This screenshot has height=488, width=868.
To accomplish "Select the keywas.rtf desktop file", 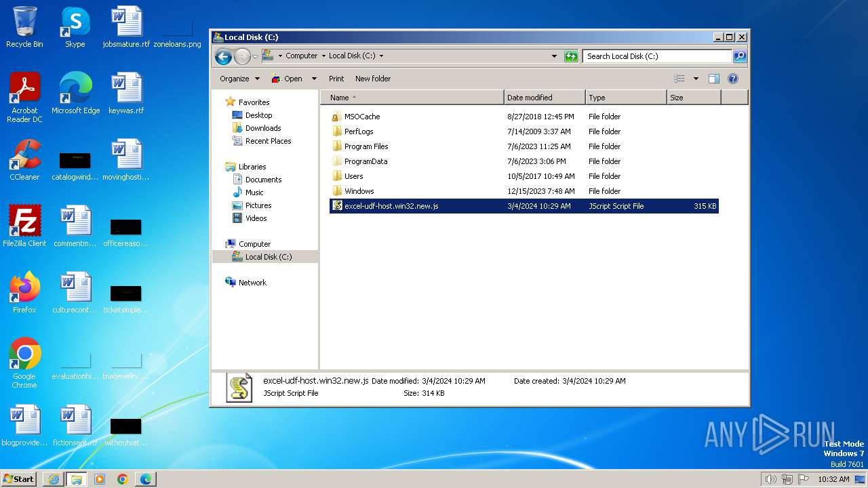I will coord(126,94).
